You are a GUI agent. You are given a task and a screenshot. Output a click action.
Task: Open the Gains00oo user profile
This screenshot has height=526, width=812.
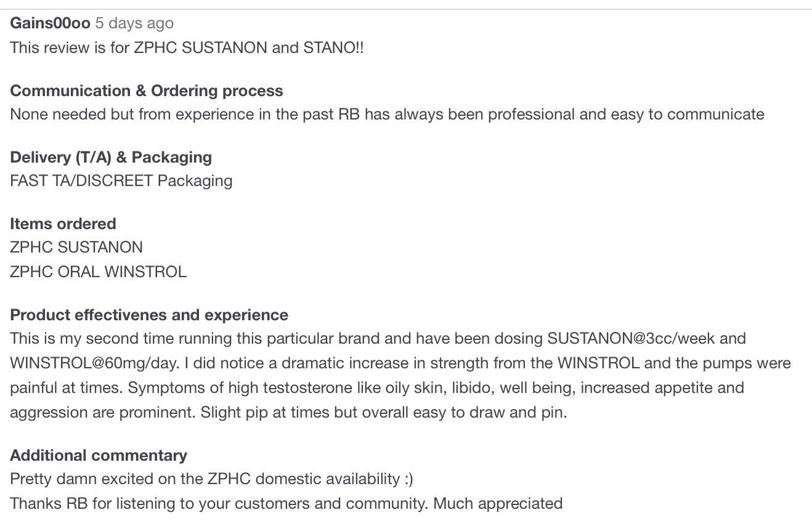(x=50, y=23)
